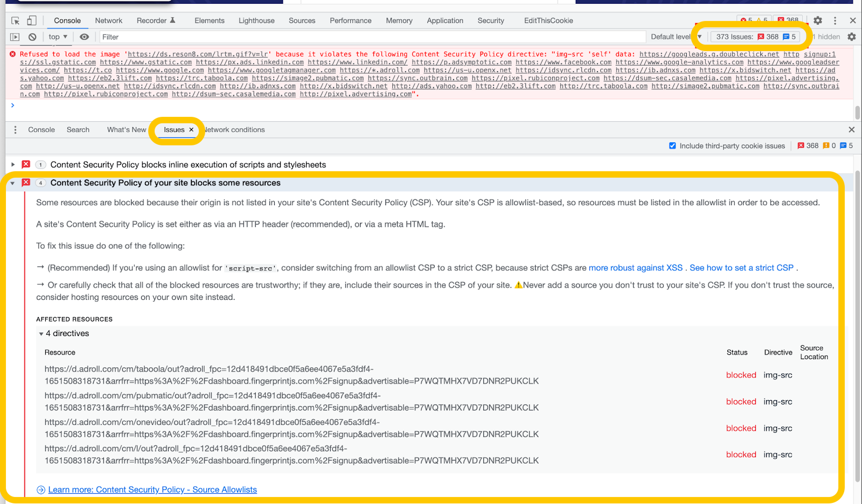Close the Issues drawer tab

coord(191,130)
